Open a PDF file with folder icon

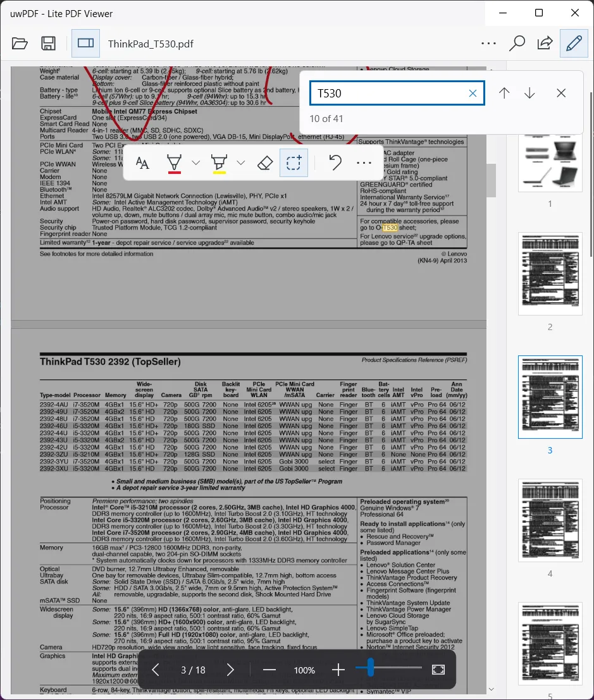click(x=20, y=43)
